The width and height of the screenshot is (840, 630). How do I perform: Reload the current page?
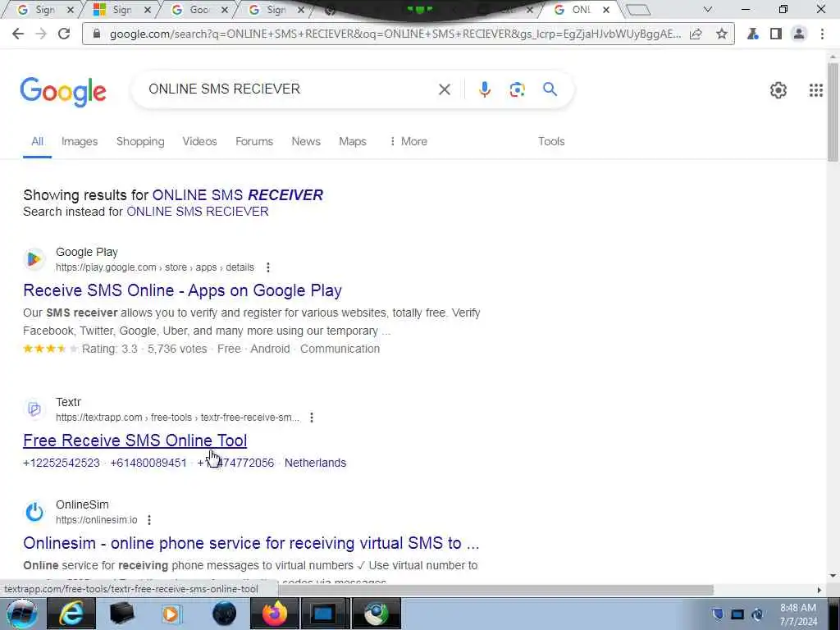[x=64, y=34]
